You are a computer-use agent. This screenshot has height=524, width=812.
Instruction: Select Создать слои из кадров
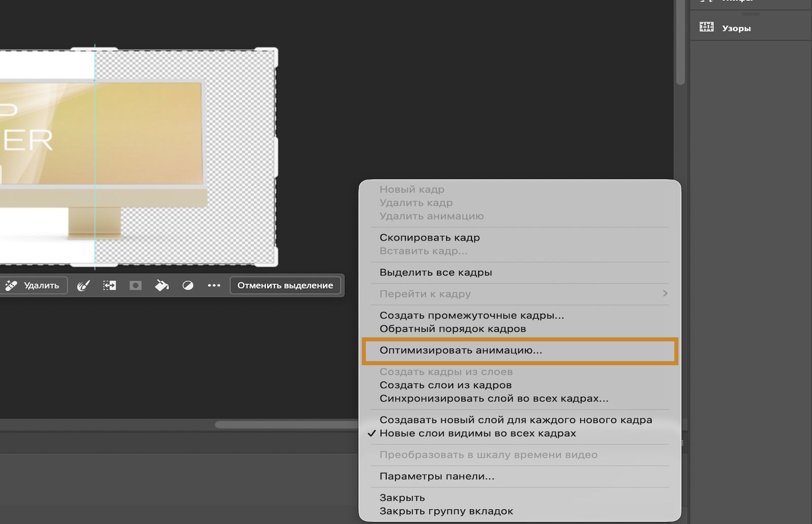[520, 385]
